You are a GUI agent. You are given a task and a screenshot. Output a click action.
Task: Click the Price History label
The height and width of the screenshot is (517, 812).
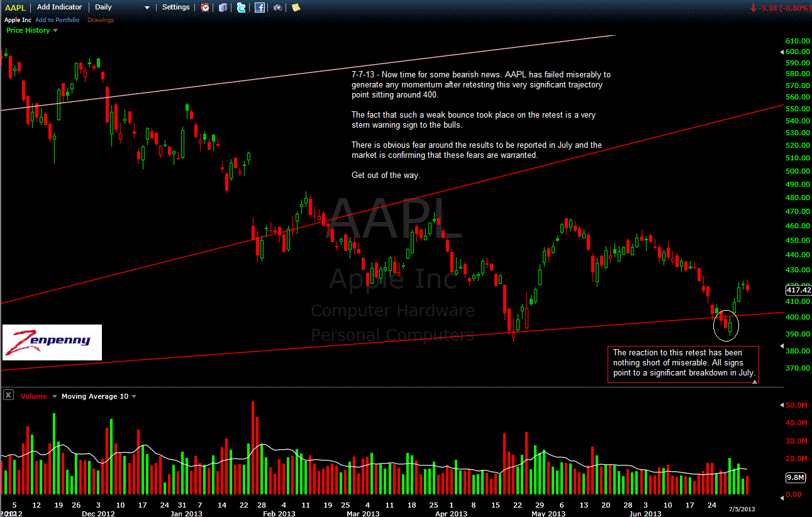(28, 30)
